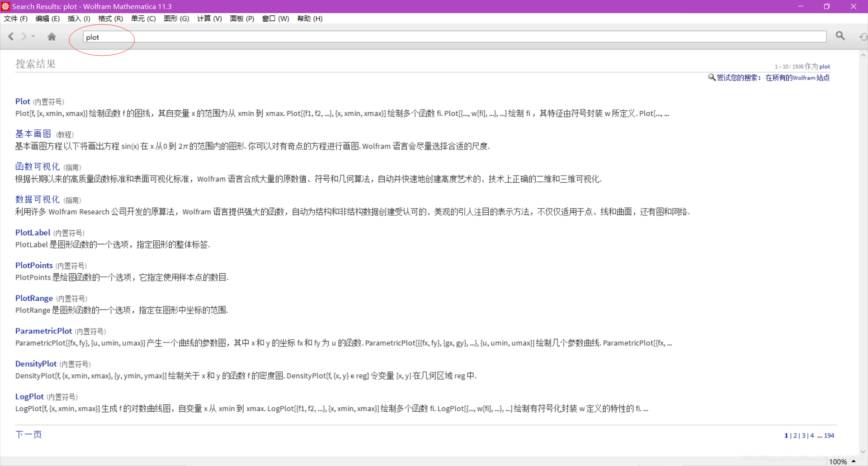Open the 帮助 (H) menu
Image resolution: width=868 pixels, height=466 pixels.
(x=310, y=19)
